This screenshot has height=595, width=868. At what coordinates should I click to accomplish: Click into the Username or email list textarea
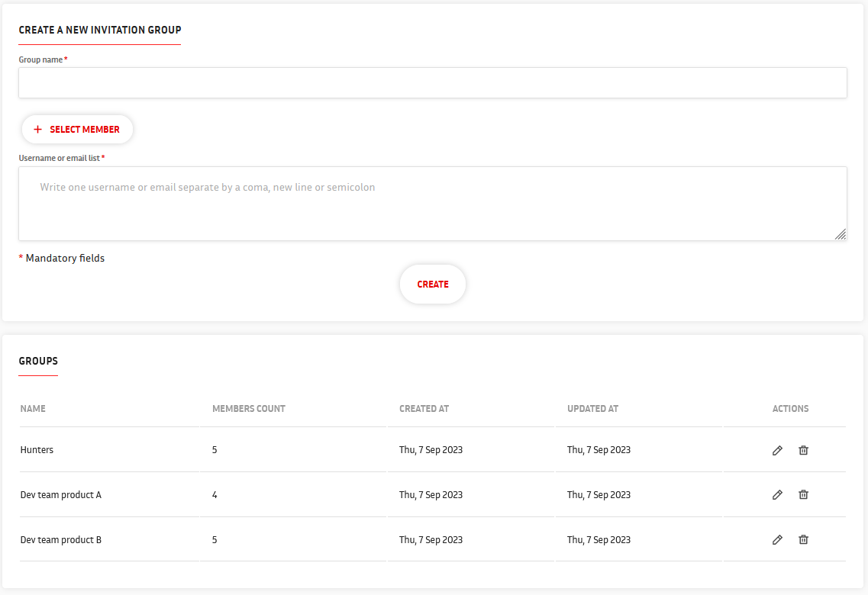[433, 204]
